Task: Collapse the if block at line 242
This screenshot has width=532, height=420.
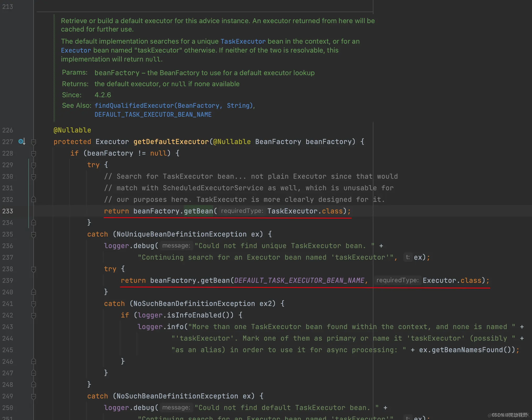Action: pyautogui.click(x=33, y=315)
